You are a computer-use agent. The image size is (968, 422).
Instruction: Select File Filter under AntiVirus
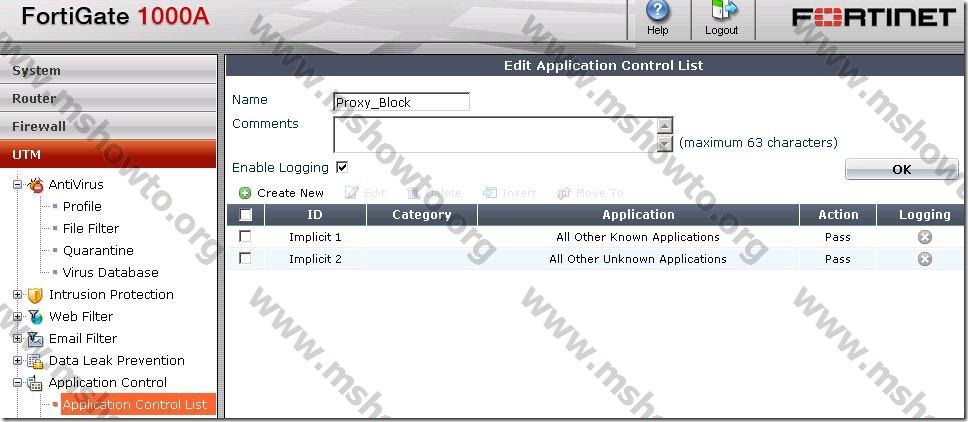tap(91, 229)
